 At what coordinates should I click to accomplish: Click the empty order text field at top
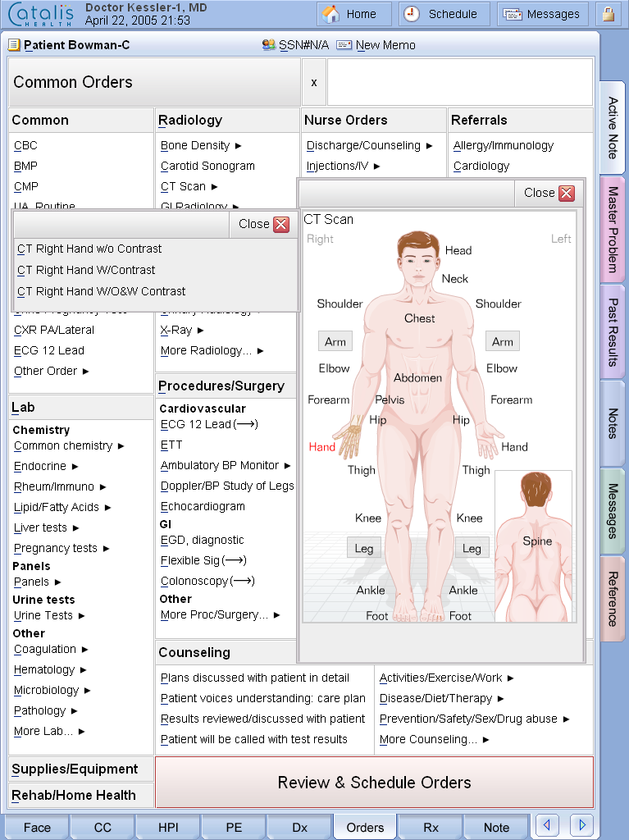[x=460, y=82]
